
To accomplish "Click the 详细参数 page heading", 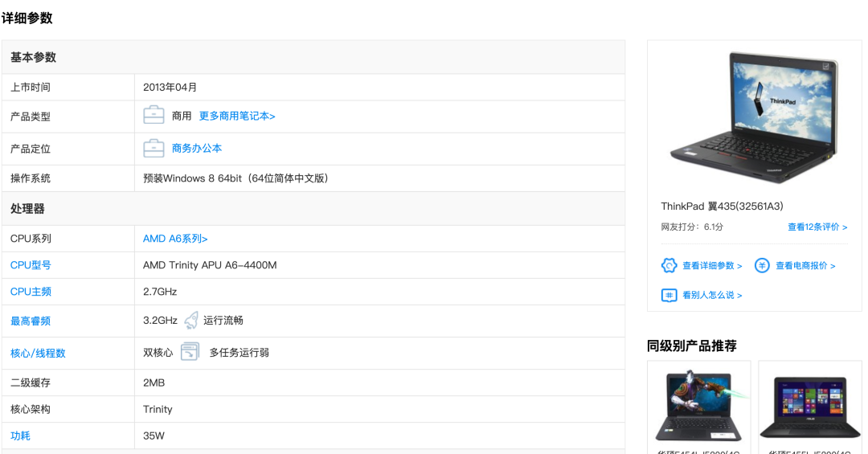I will [x=27, y=18].
